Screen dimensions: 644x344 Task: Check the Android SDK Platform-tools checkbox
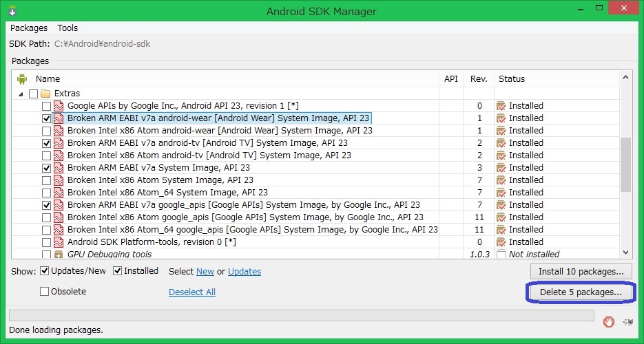(x=46, y=242)
